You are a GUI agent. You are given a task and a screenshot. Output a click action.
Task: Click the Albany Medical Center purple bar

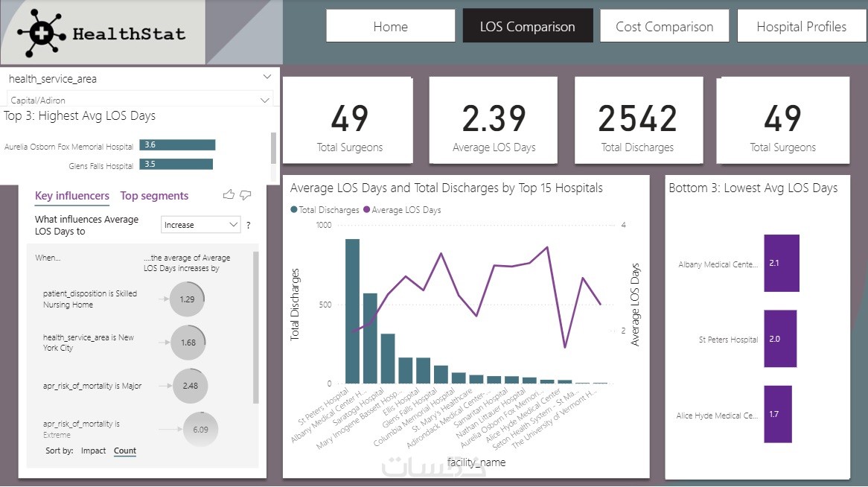click(782, 263)
